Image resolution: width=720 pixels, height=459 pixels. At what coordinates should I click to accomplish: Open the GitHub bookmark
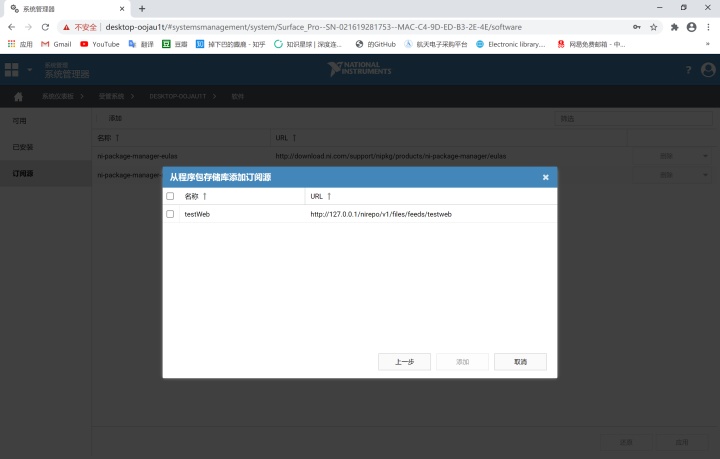pos(376,44)
